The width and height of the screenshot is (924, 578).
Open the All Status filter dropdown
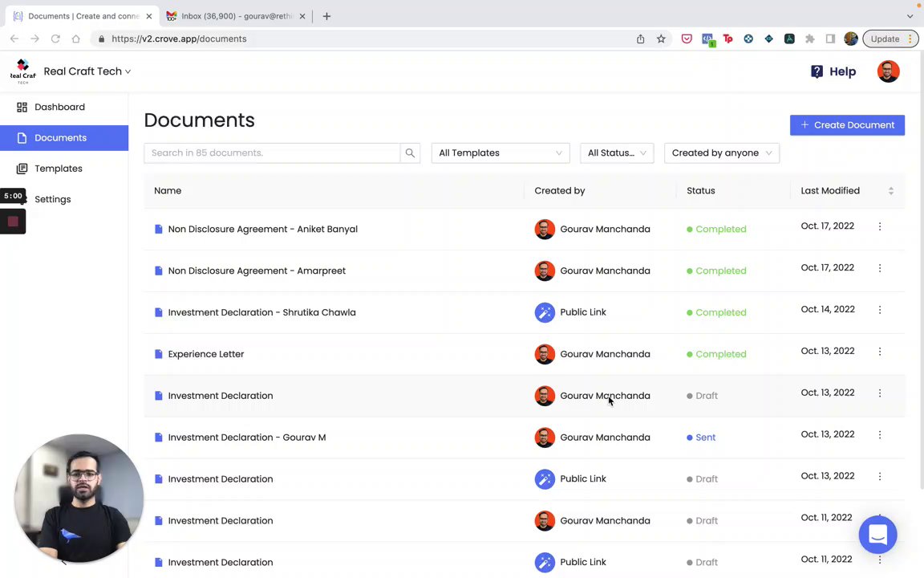(x=616, y=153)
